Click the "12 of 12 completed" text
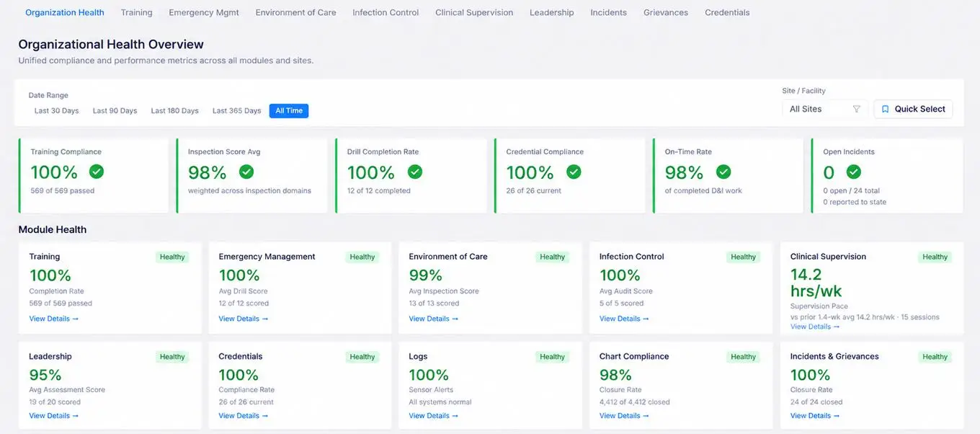 point(379,191)
